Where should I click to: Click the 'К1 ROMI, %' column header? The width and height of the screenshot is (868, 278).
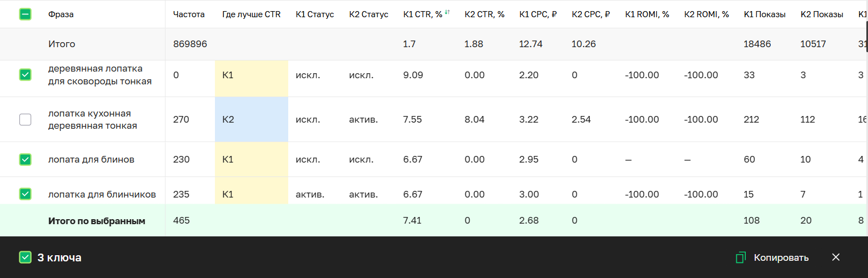point(647,14)
